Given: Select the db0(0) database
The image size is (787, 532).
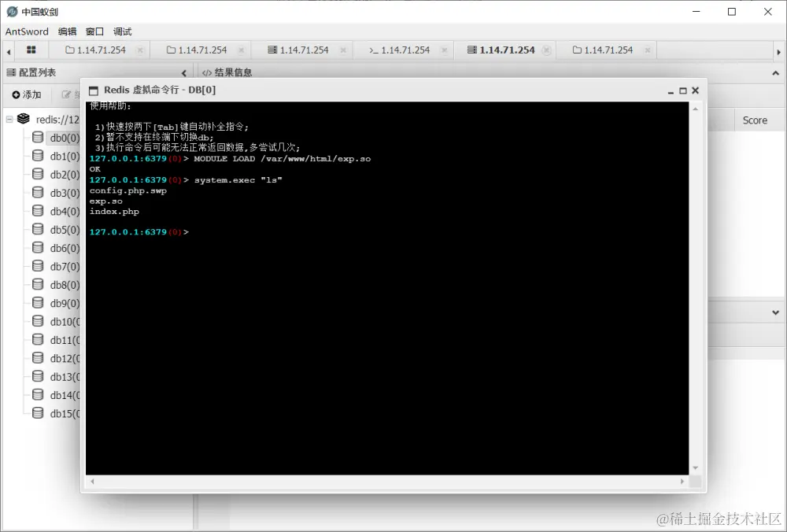Looking at the screenshot, I should click(65, 138).
